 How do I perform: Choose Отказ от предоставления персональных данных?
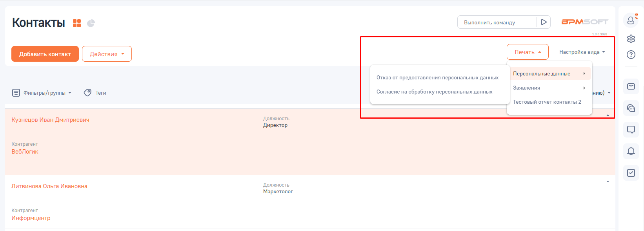point(438,77)
